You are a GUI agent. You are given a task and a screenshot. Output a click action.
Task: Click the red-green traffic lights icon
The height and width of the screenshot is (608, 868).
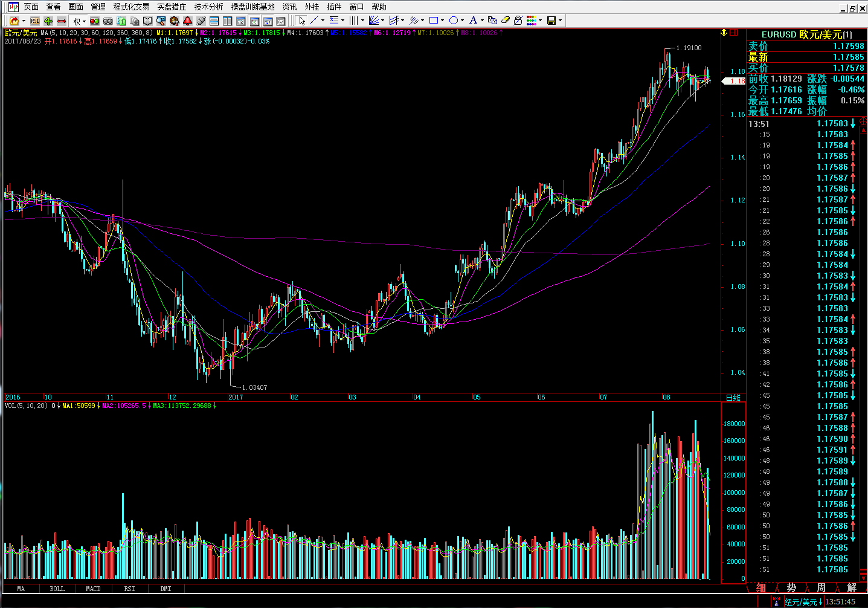94,21
